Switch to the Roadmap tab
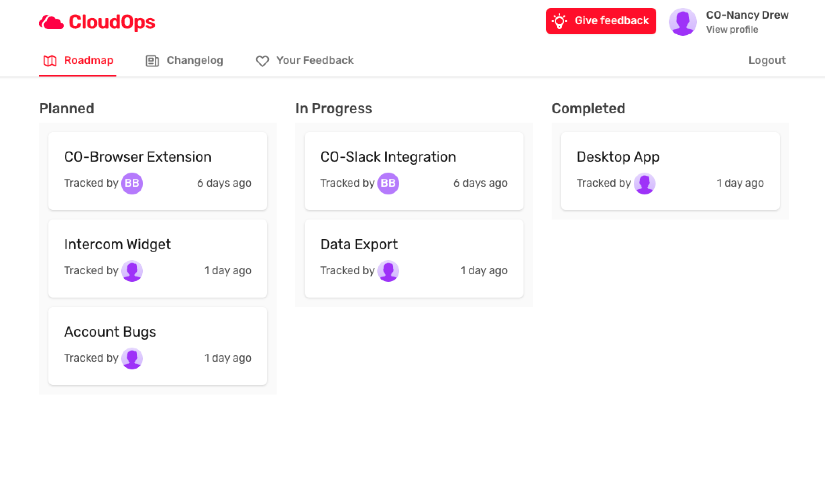825x504 pixels. click(78, 61)
